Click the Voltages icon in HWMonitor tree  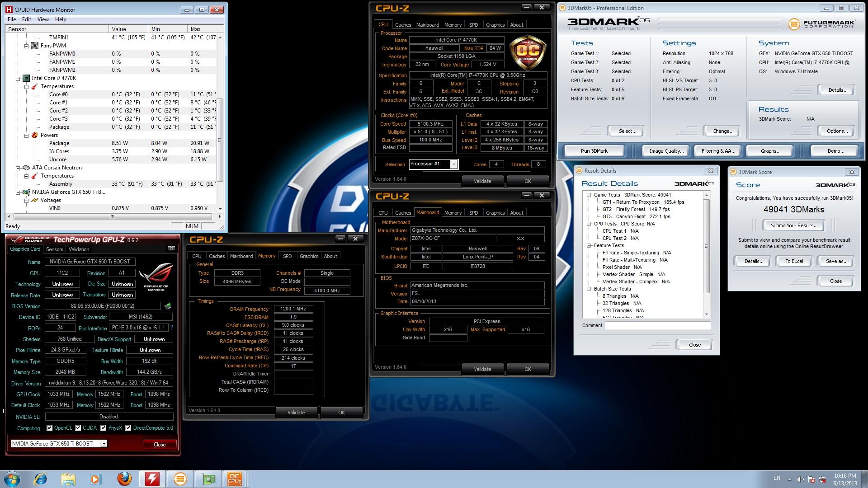pos(35,200)
